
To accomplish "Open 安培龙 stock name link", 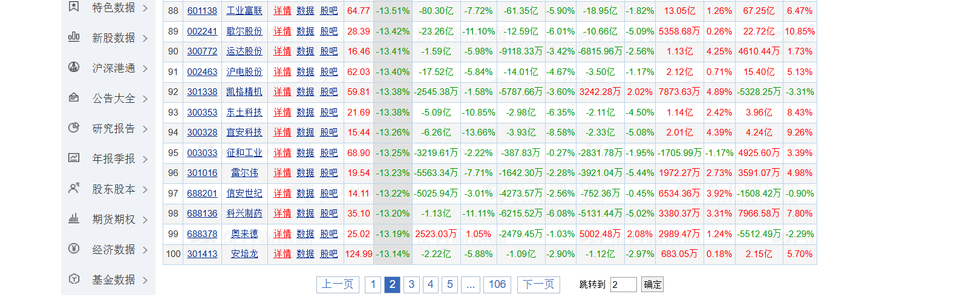I will point(244,254).
